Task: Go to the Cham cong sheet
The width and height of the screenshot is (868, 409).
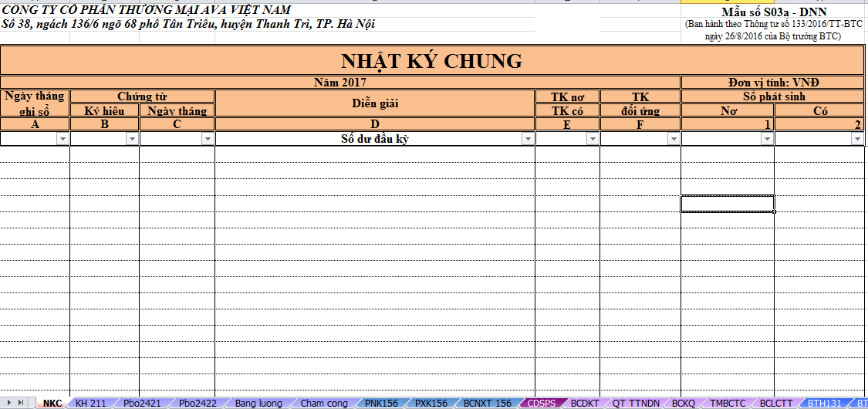Action: (x=324, y=403)
